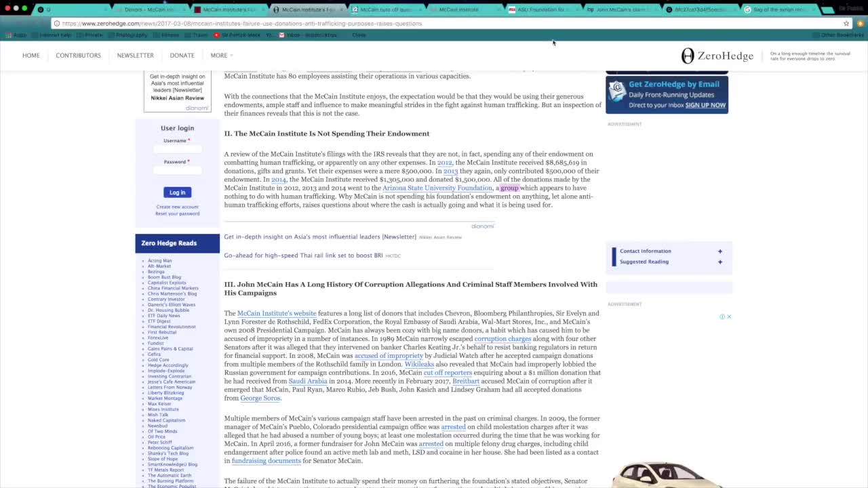
Task: Open Reset your password link
Action: pyautogui.click(x=177, y=213)
